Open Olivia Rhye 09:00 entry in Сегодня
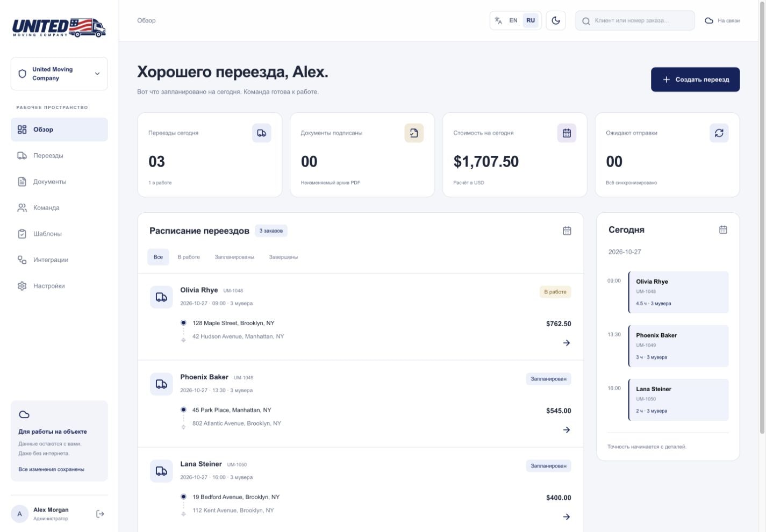Viewport: 766px width, 532px height. [x=678, y=292]
